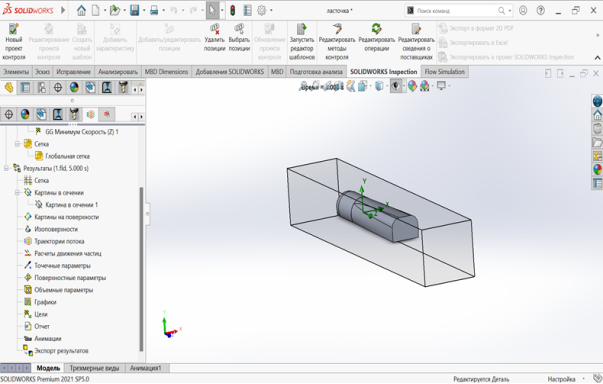Image resolution: width=603 pixels, height=384 pixels.
Task: Click Редактировать сведения о поставщиках button
Action: (x=416, y=42)
